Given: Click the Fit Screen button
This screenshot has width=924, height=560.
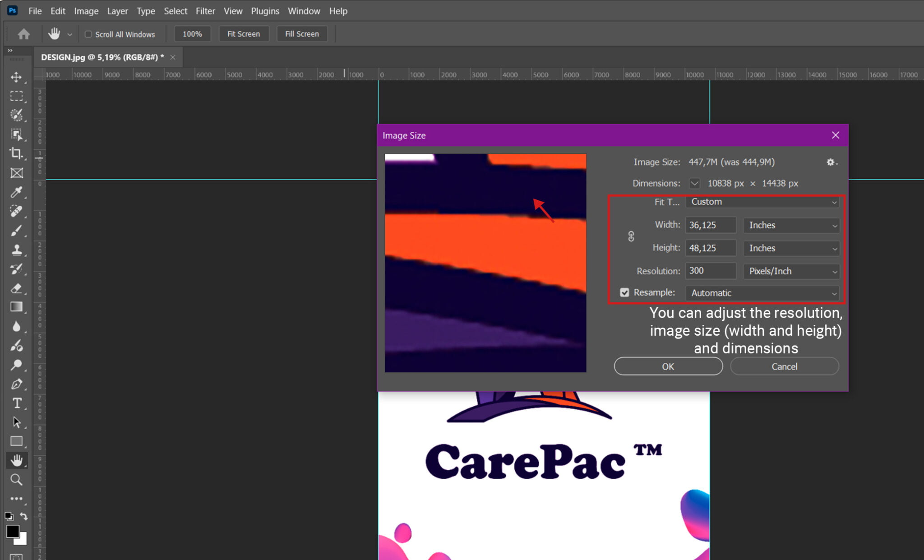Looking at the screenshot, I should 244,34.
